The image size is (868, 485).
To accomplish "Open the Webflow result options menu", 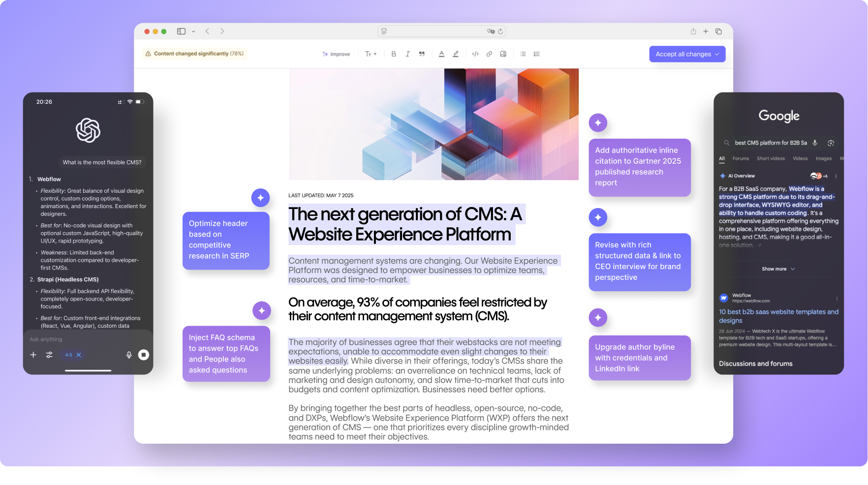I will tap(837, 299).
